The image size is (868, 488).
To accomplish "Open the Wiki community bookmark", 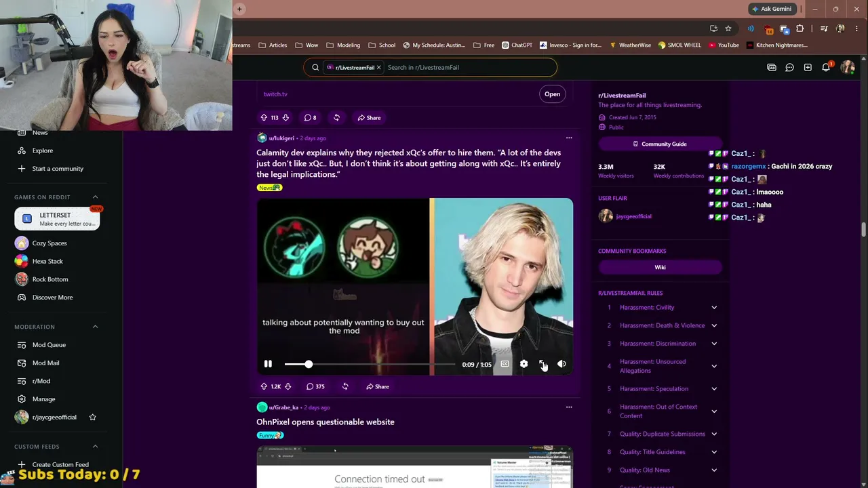I will (660, 267).
